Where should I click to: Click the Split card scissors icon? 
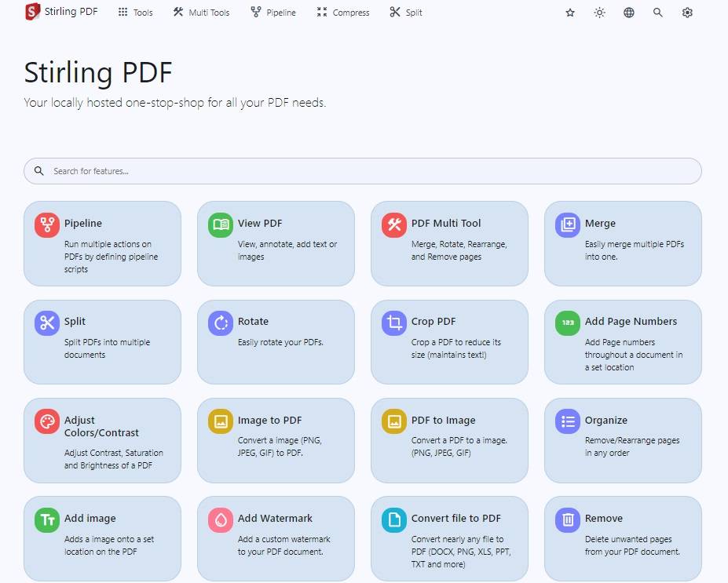[x=47, y=322]
